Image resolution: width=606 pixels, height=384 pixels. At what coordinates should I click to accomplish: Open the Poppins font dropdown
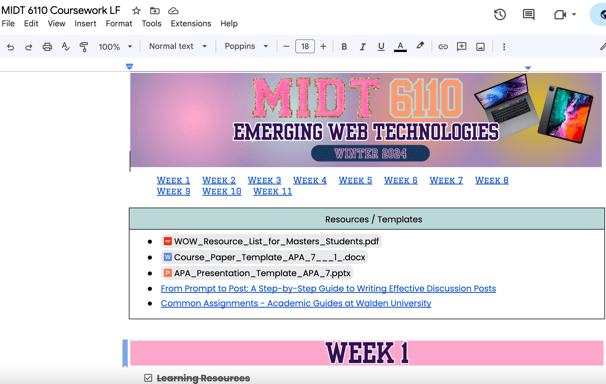point(246,46)
